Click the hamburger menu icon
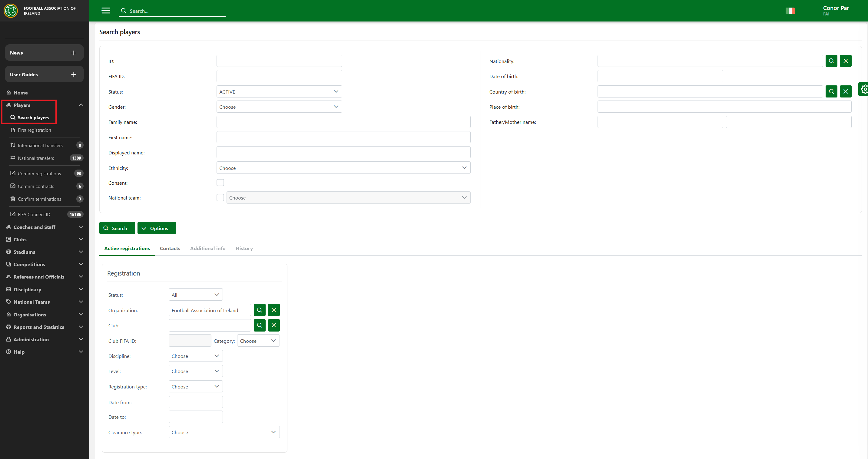This screenshot has width=868, height=459. tap(106, 10)
